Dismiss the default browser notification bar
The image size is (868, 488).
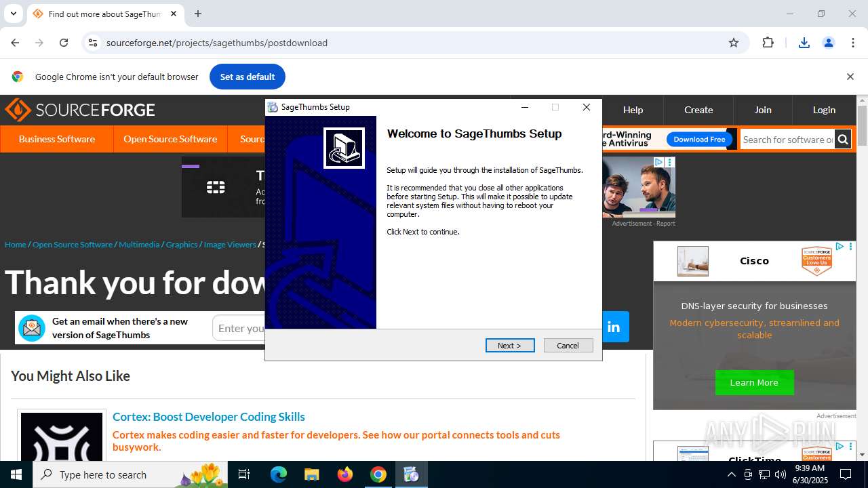click(x=850, y=77)
